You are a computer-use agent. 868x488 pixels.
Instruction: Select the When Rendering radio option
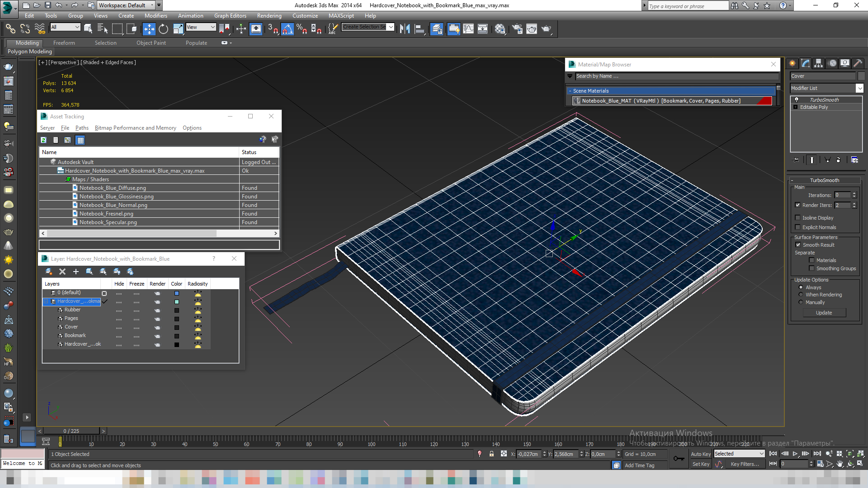tap(801, 295)
